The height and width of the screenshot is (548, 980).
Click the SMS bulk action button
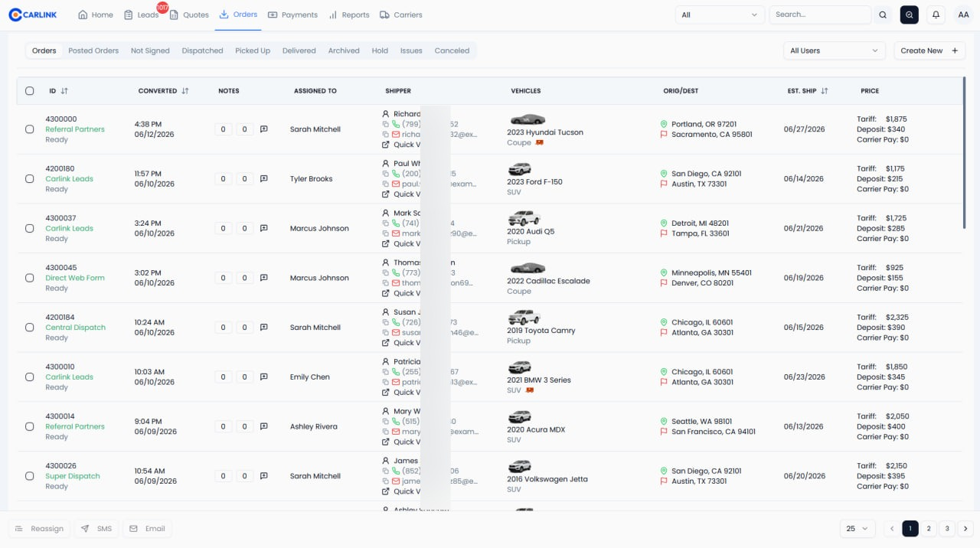click(96, 529)
